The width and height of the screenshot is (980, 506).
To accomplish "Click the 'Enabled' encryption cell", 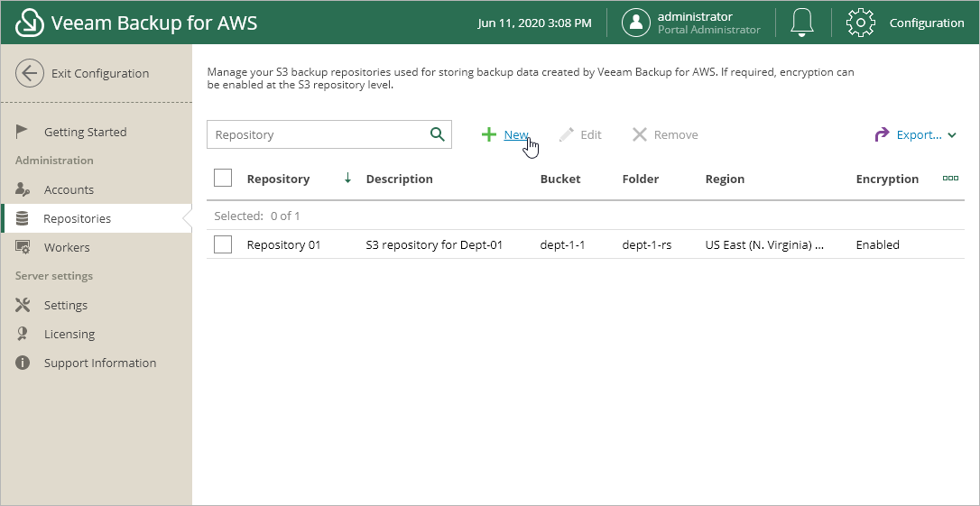I will 877,244.
